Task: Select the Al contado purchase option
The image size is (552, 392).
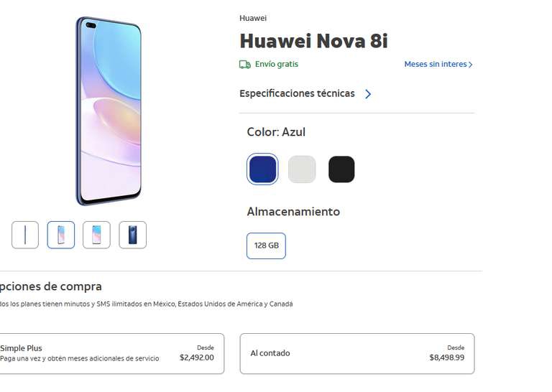Action: [357, 354]
